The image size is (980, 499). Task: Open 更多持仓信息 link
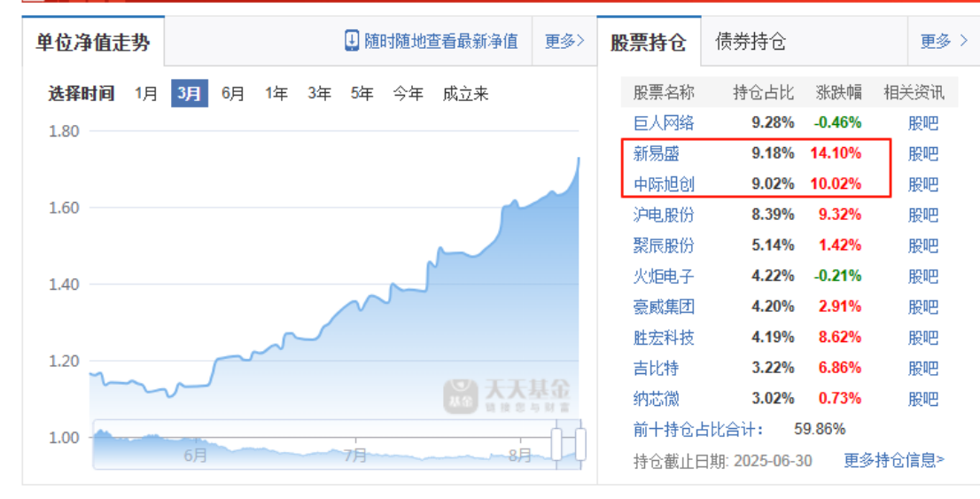coord(894,460)
